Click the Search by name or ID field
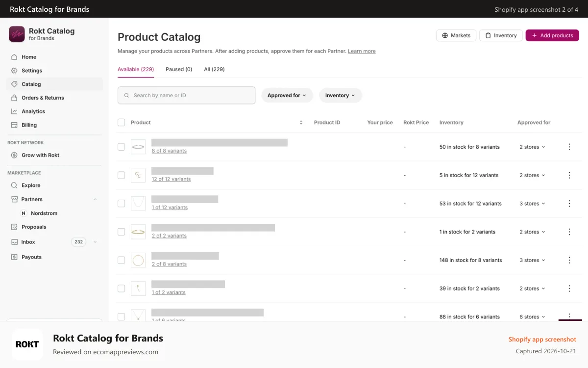The width and height of the screenshot is (588, 368). (x=186, y=96)
